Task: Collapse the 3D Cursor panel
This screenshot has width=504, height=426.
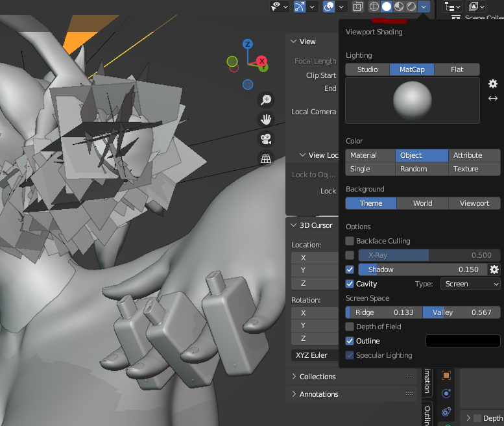Action: (293, 225)
